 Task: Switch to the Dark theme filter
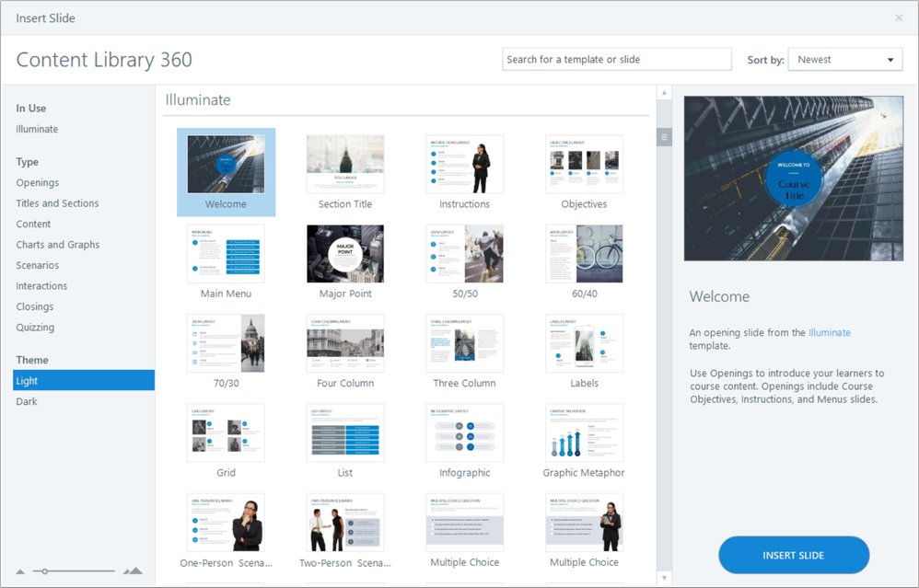click(27, 401)
